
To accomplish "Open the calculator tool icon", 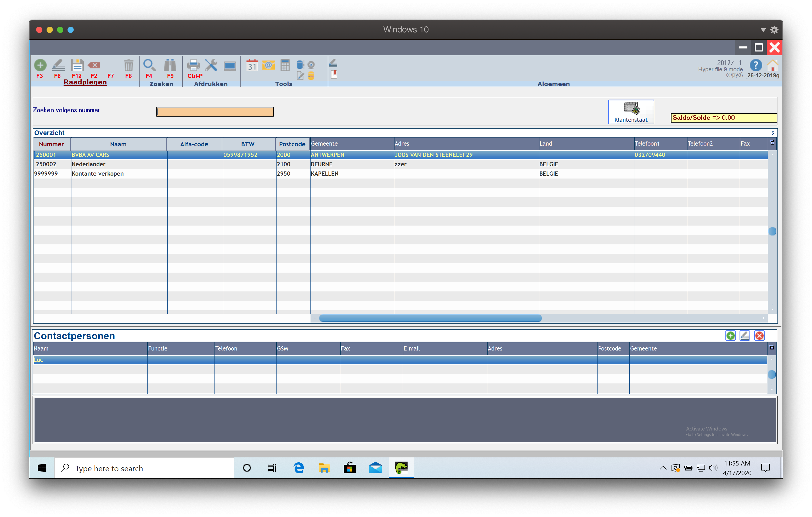I will (x=285, y=65).
